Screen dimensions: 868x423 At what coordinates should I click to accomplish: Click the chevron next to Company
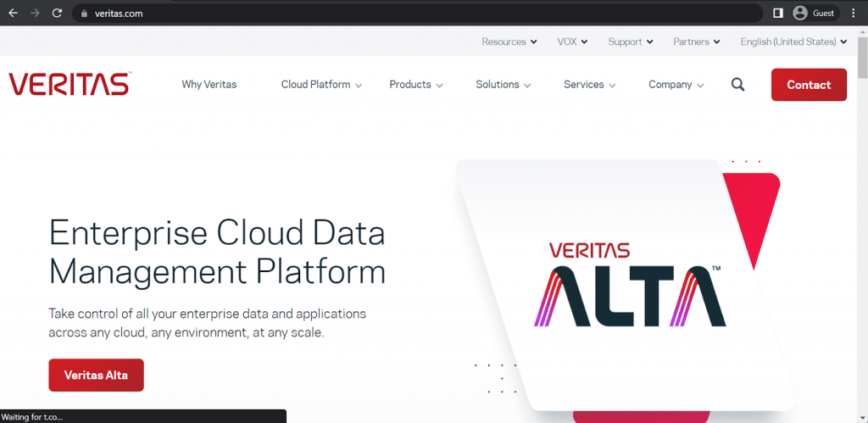pos(700,86)
